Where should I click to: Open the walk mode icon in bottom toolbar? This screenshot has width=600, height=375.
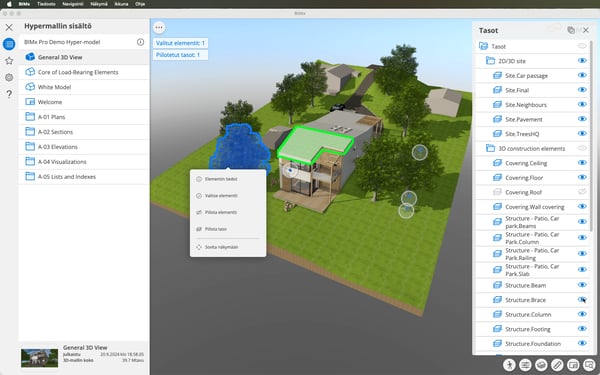[x=509, y=365]
